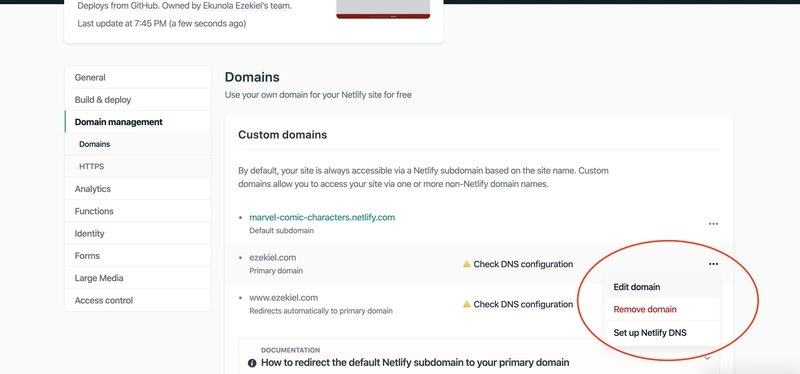Go to Build & deploy settings
This screenshot has width=800, height=374.
[138, 99]
